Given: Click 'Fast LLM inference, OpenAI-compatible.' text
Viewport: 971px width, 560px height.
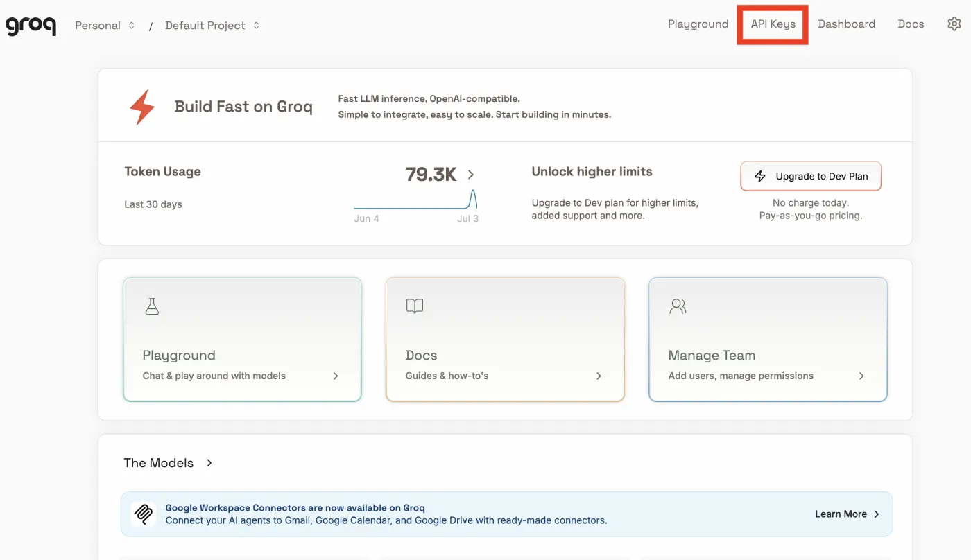Looking at the screenshot, I should (x=429, y=99).
